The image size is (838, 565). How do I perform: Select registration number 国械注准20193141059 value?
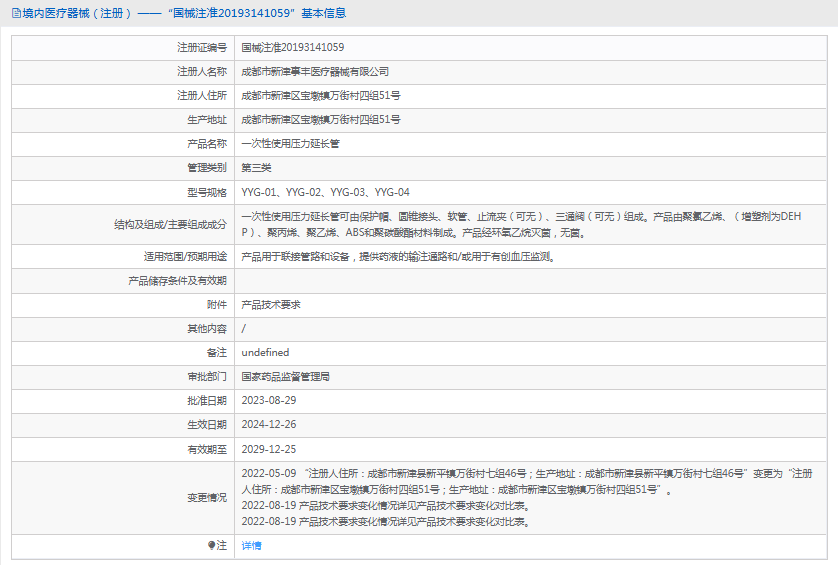[292, 48]
